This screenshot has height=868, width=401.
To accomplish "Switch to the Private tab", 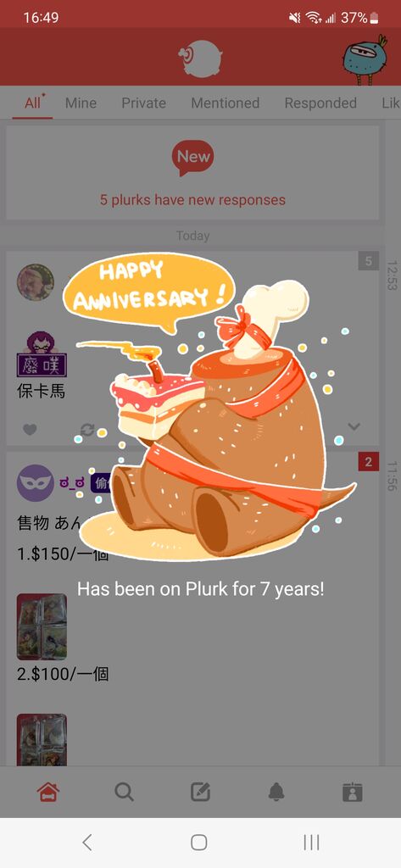I will tap(143, 103).
